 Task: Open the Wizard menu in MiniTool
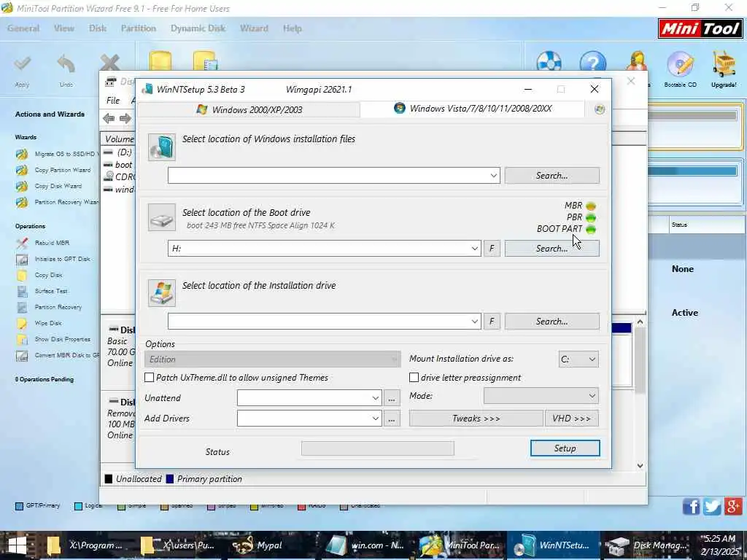(254, 28)
